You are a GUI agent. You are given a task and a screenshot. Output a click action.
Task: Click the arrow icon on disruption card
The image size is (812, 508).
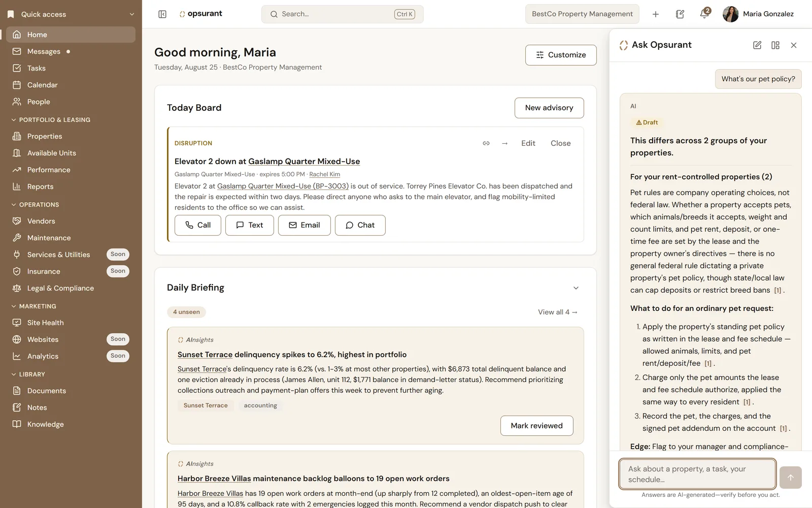click(504, 143)
